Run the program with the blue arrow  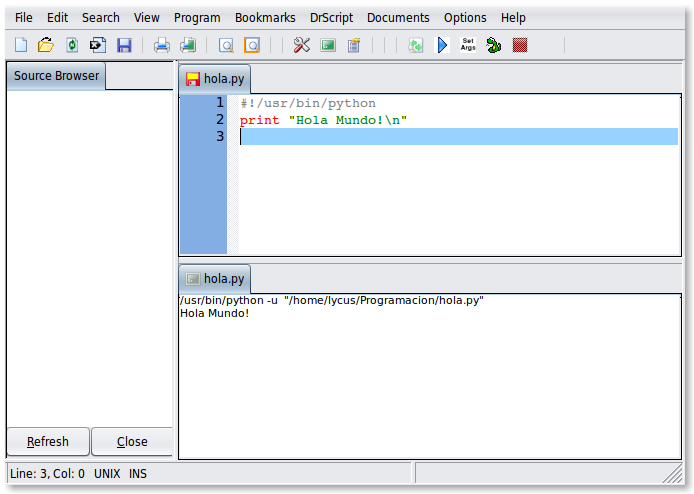click(442, 45)
